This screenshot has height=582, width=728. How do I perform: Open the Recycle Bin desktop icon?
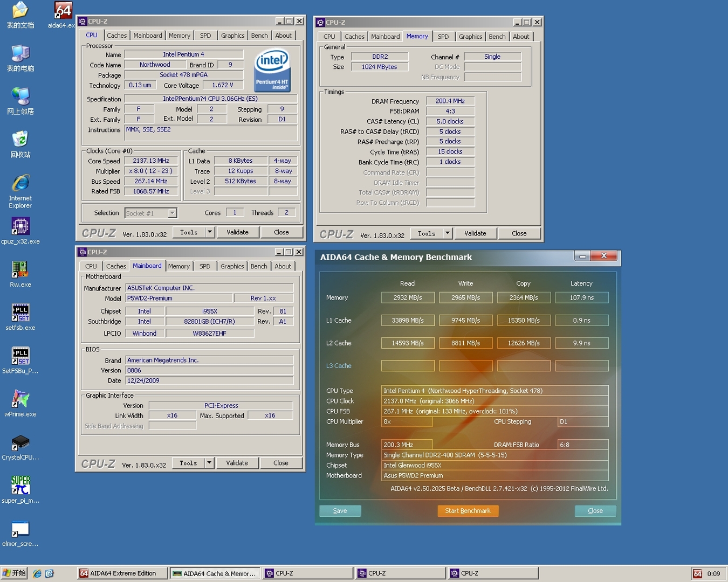(20, 144)
